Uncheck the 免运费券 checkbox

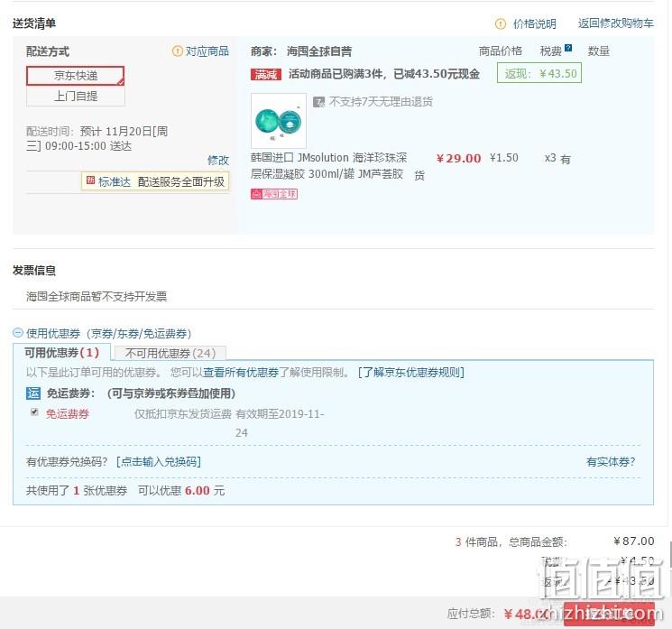[x=34, y=412]
